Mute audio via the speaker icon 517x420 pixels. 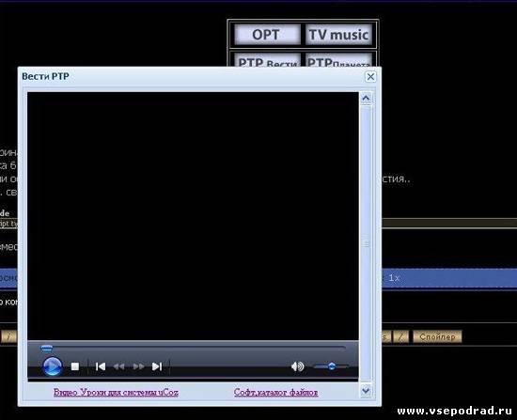coord(297,366)
